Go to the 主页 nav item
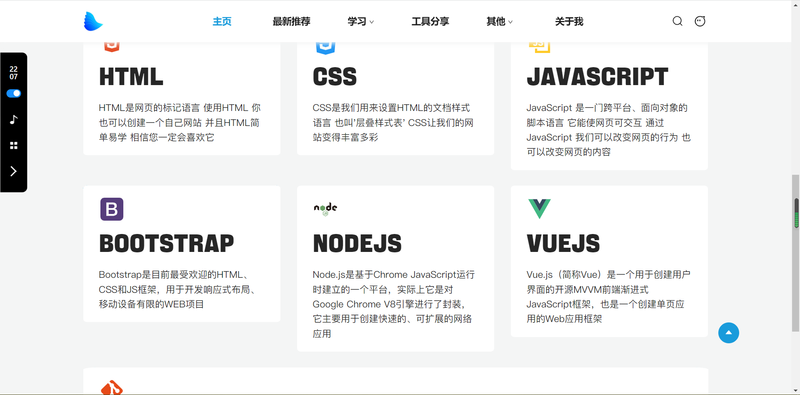800x395 pixels. pos(222,21)
